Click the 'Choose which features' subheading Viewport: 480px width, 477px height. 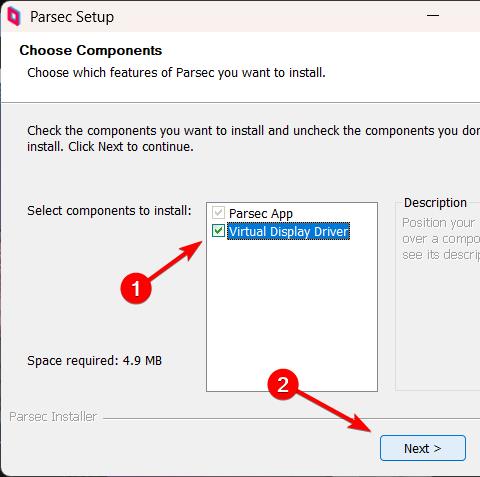tap(176, 73)
